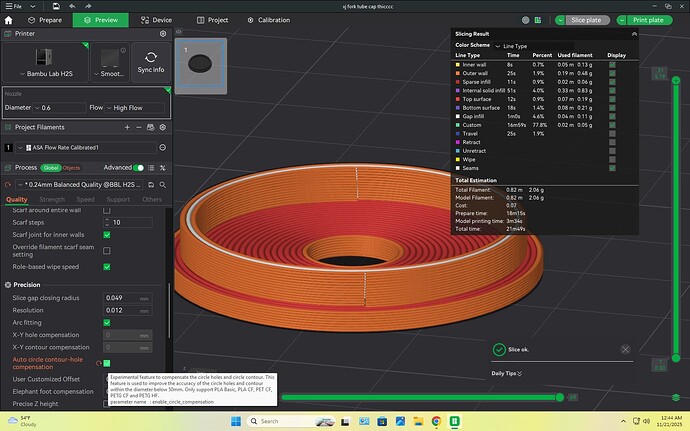Expand Daily Tips section
Screen dimensions: 690x431
[x=506, y=373]
